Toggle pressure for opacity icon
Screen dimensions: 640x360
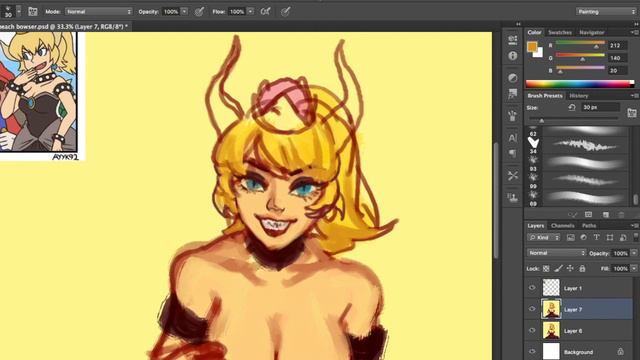click(x=199, y=12)
